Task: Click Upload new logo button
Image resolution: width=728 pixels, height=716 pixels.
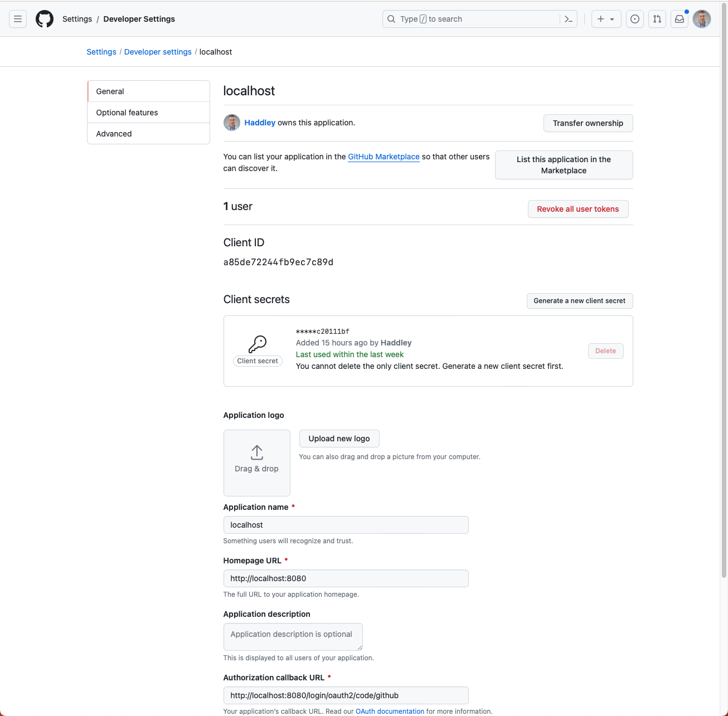Action: (339, 439)
